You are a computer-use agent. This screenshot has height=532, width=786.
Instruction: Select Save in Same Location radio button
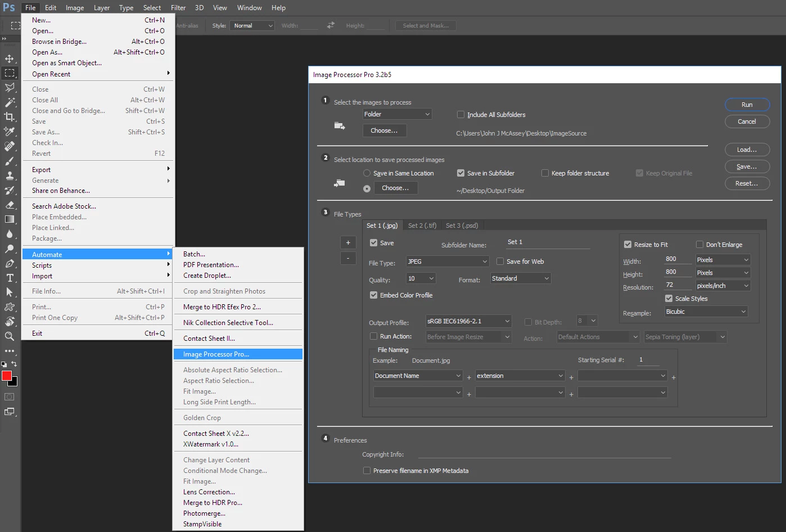[x=367, y=173]
